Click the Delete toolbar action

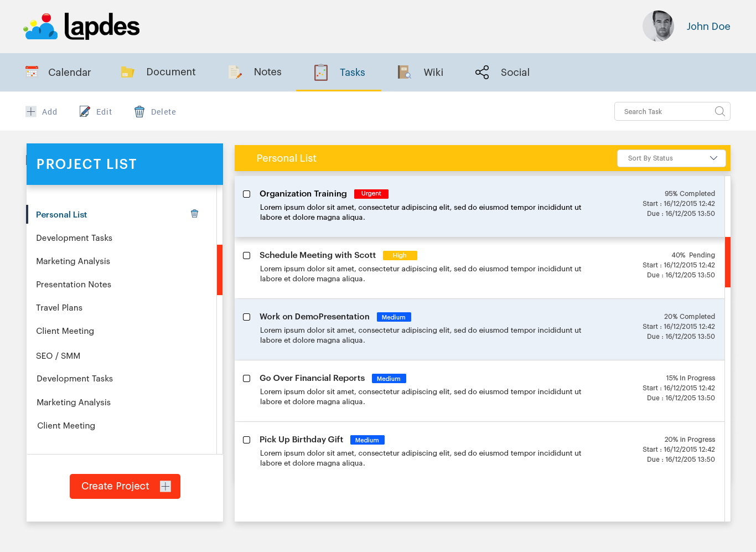pyautogui.click(x=155, y=111)
